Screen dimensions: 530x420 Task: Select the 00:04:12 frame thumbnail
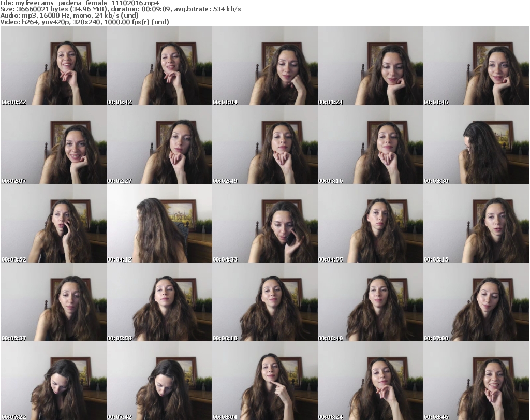click(x=159, y=224)
